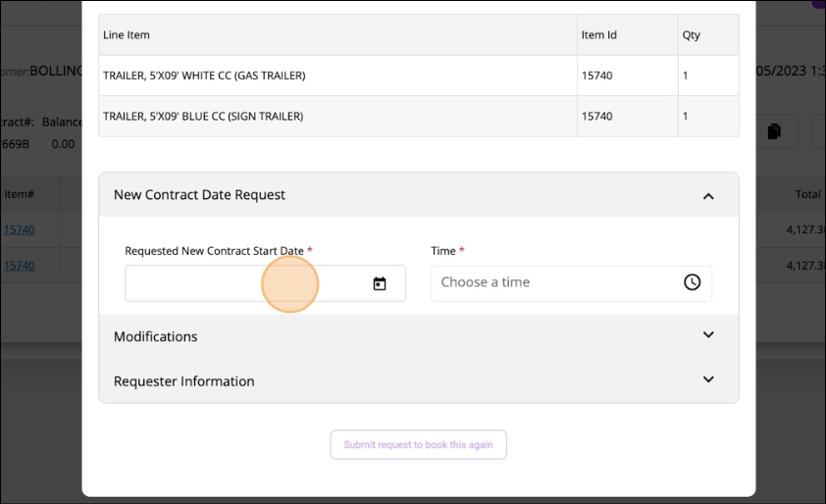Collapse New Contract Date Request chevron
The height and width of the screenshot is (504, 826).
click(x=708, y=196)
